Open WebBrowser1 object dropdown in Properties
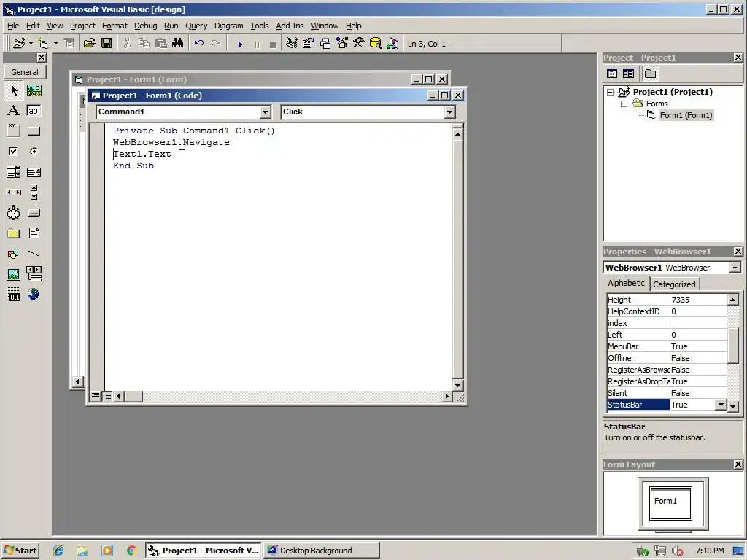 click(735, 268)
